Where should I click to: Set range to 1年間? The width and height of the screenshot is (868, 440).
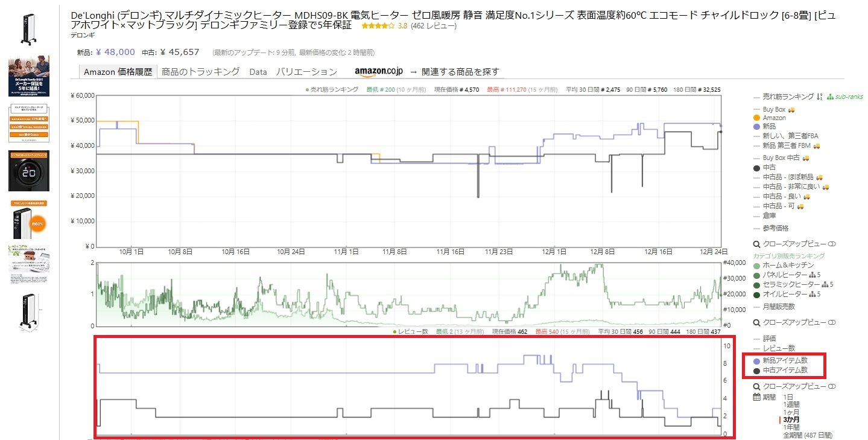click(792, 427)
